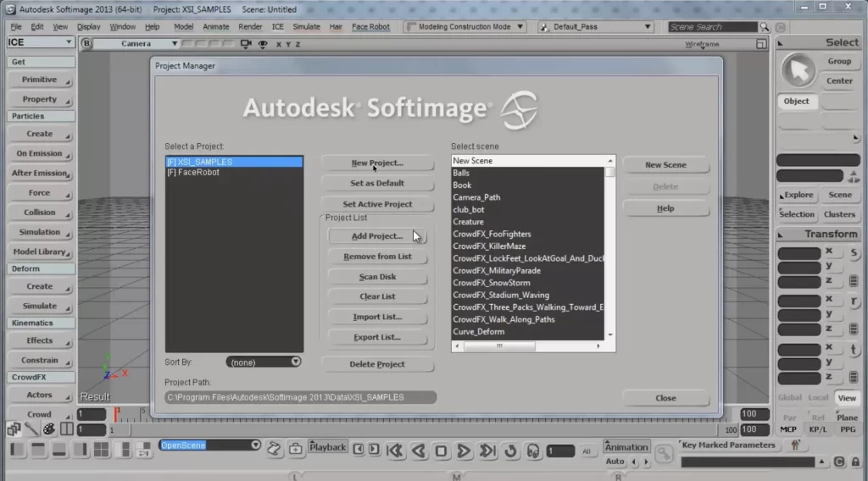Toggle the scale S transform button

853,252
